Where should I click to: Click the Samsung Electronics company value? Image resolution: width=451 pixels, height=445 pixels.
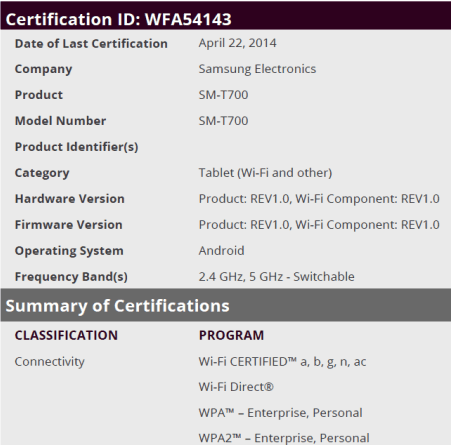pyautogui.click(x=257, y=69)
